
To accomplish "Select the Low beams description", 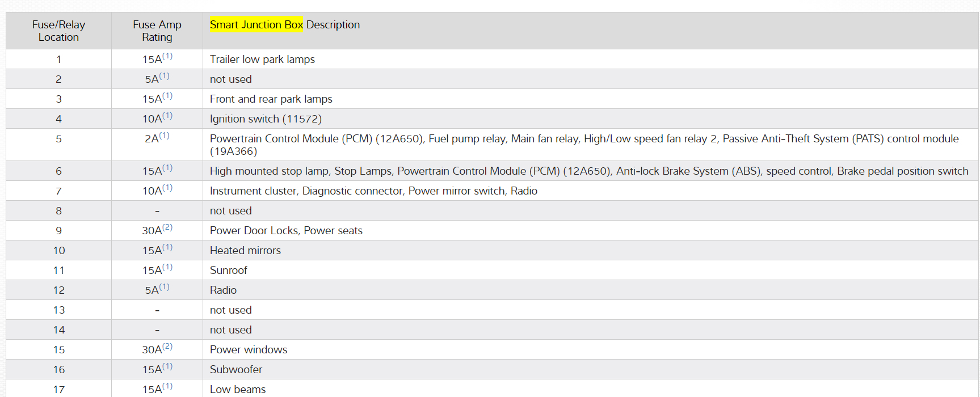I will point(238,390).
